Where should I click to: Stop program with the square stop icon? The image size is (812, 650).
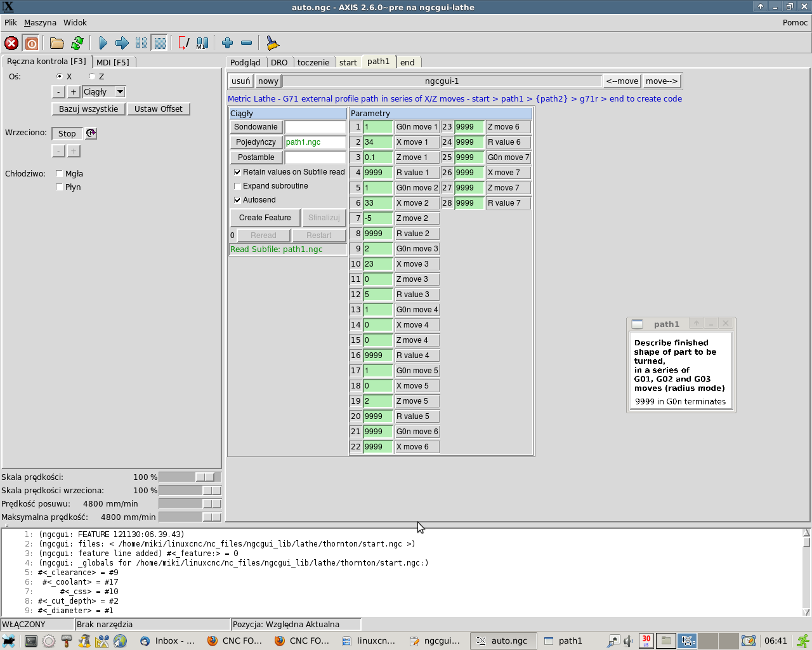click(x=160, y=43)
